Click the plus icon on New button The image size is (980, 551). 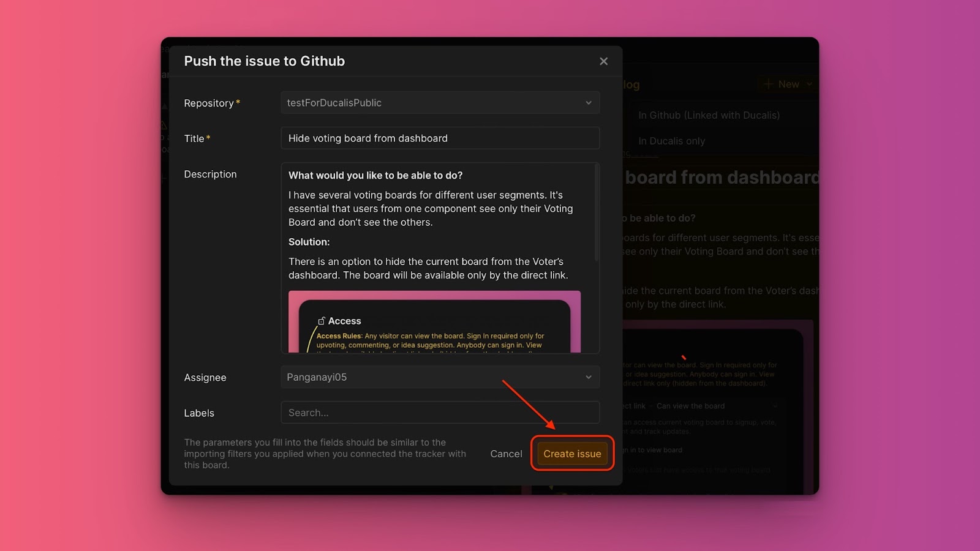pos(768,84)
